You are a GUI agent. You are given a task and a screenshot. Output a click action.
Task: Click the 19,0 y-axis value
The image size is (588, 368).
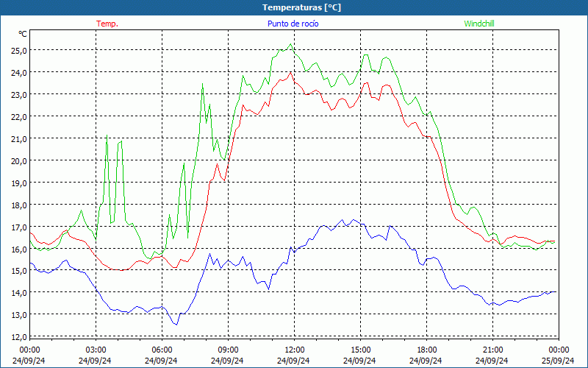tap(18, 183)
